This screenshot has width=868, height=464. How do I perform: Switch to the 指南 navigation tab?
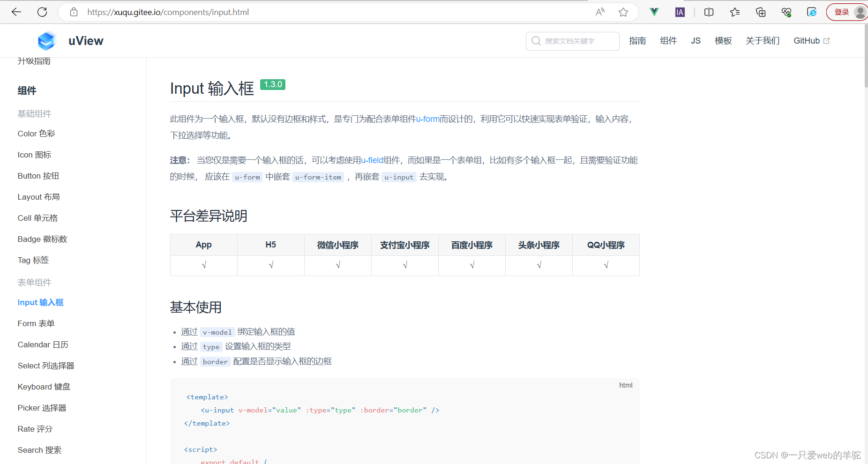(637, 41)
